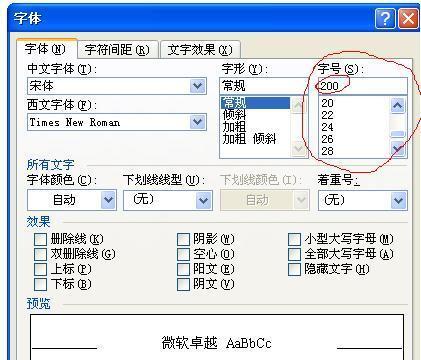Toggle the 隐藏文字(H) checkbox
Image resolution: width=421 pixels, height=360 pixels.
(294, 269)
